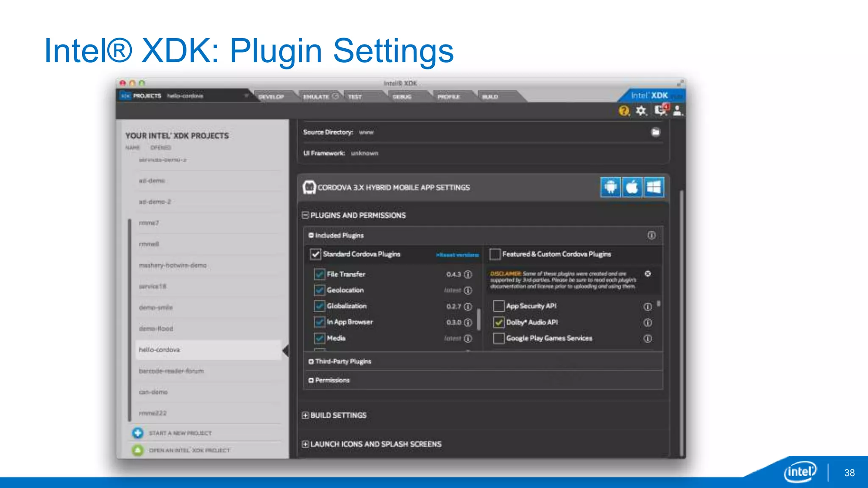Uncheck the In App Browser plugin
The height and width of the screenshot is (488, 868).
tap(319, 322)
